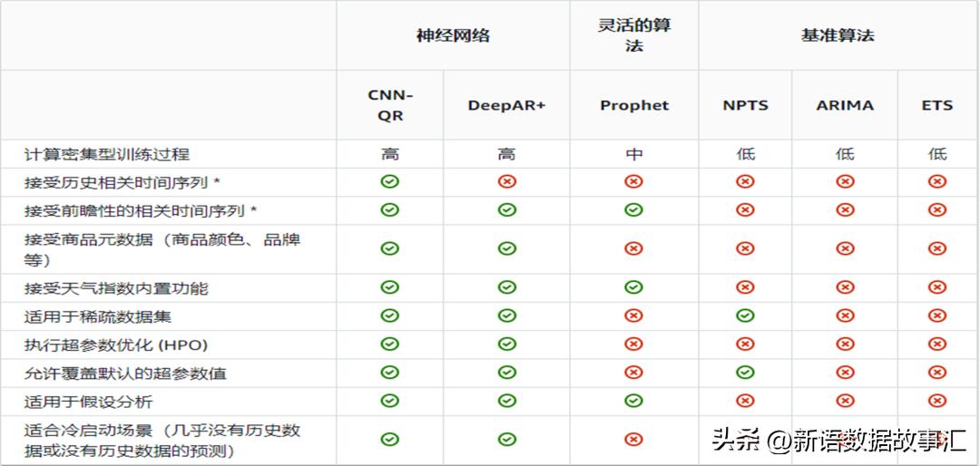
Task: Click the CNN-QR check in HPO row
Action: point(389,345)
